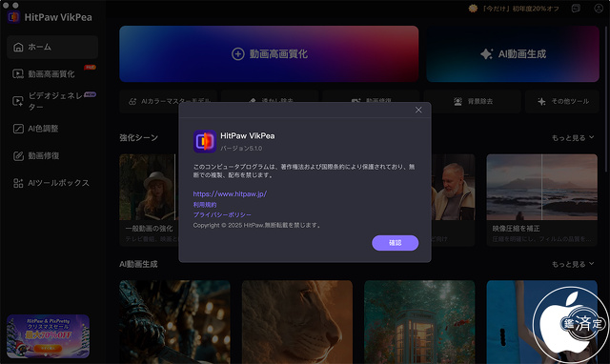Screen dimensions: 610x364
Task: Open the その他ツール chip
Action: tap(562, 102)
